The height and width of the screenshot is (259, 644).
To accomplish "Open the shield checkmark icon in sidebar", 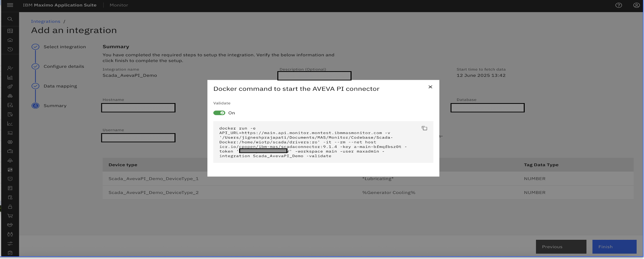I will pyautogui.click(x=10, y=179).
